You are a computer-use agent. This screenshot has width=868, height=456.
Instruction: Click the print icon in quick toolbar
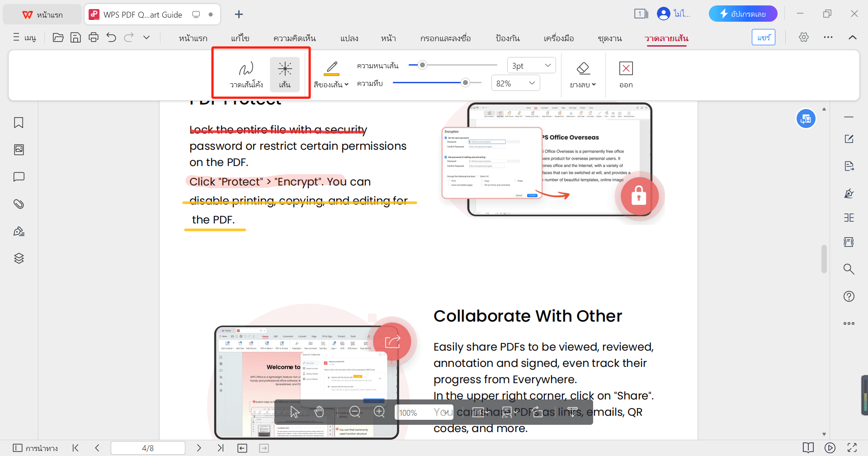(94, 38)
